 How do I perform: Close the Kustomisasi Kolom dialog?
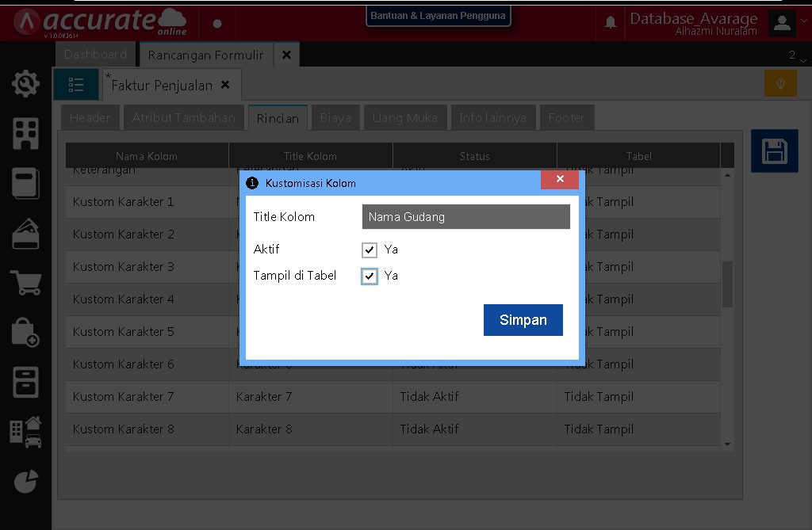[x=559, y=180]
